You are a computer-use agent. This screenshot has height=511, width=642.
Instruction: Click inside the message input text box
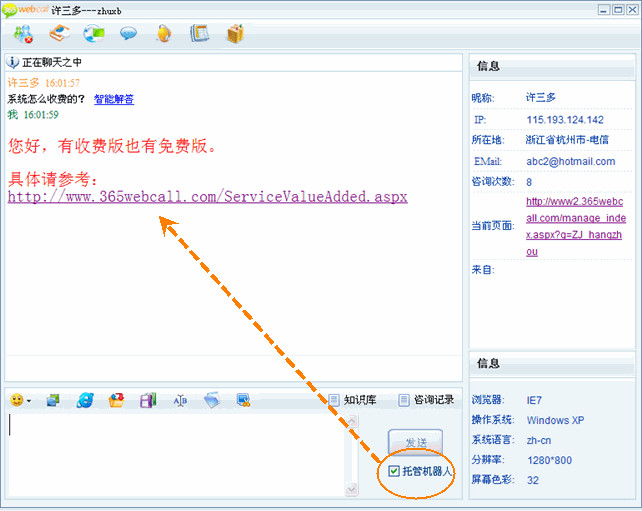[175, 452]
